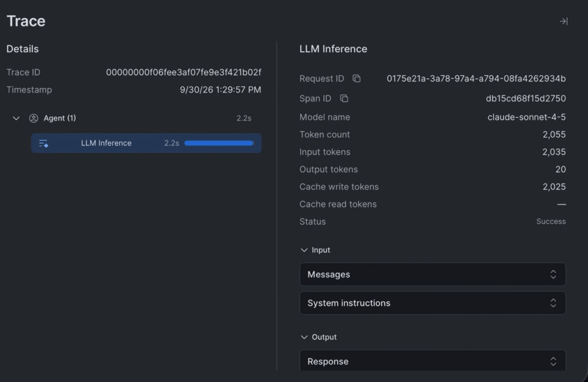Image resolution: width=588 pixels, height=382 pixels.
Task: Toggle Response up-down chevron
Action: (553, 361)
